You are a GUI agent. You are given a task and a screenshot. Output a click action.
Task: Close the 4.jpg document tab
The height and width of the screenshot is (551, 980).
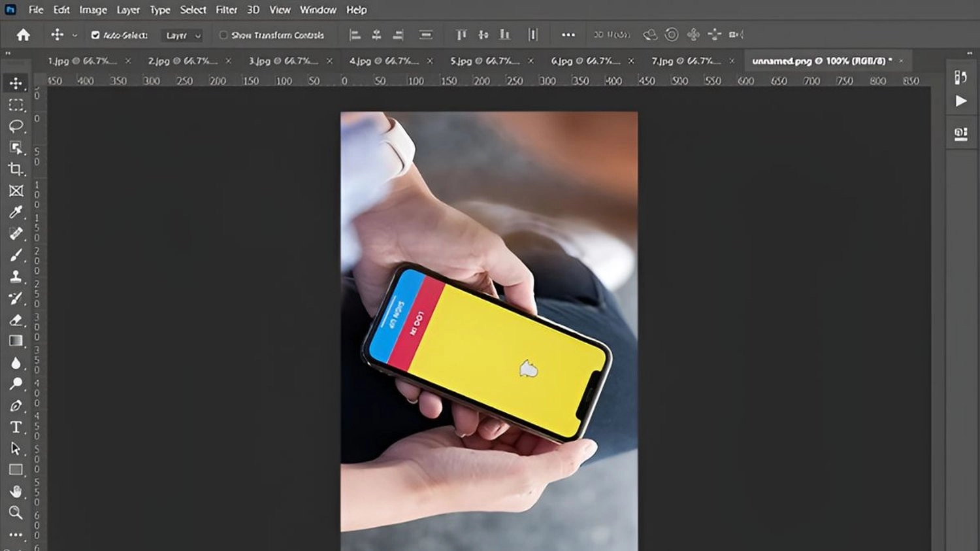click(430, 61)
